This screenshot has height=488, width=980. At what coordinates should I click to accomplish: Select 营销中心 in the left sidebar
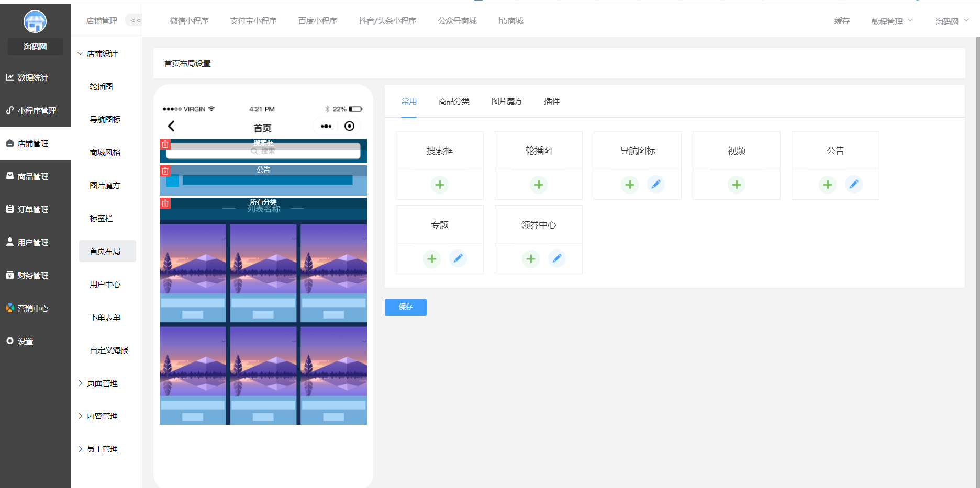tap(34, 308)
